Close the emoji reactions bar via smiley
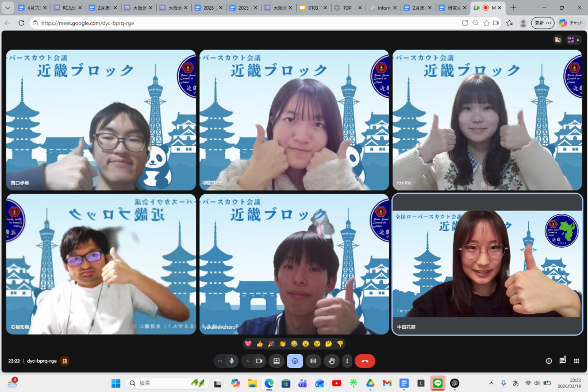The width and height of the screenshot is (588, 392). (295, 361)
